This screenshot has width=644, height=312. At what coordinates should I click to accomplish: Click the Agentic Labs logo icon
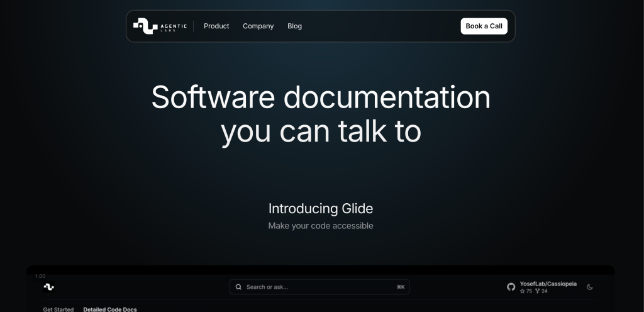click(145, 26)
